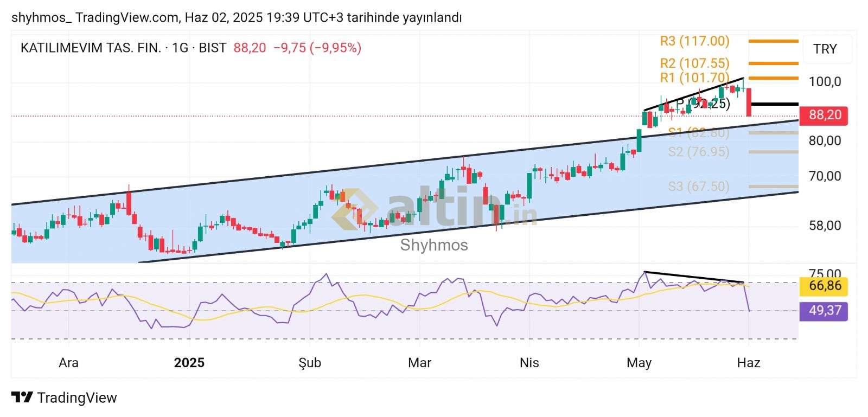The height and width of the screenshot is (417, 868).
Task: Click the last price 88,20 in header
Action: click(x=250, y=48)
